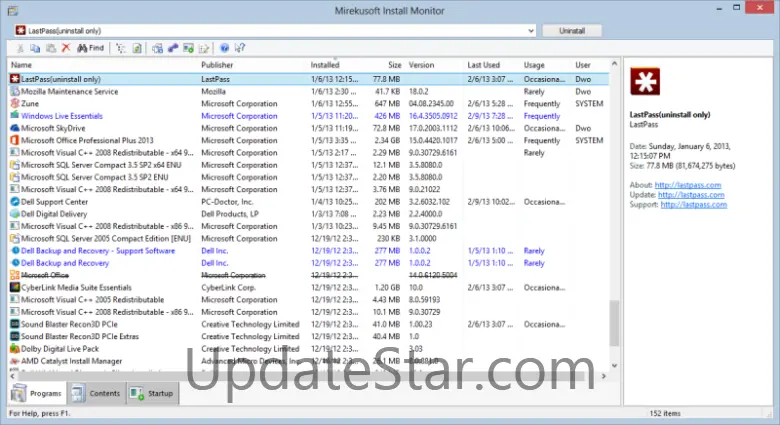Click the Cut scissors toolbar icon

tap(20, 48)
